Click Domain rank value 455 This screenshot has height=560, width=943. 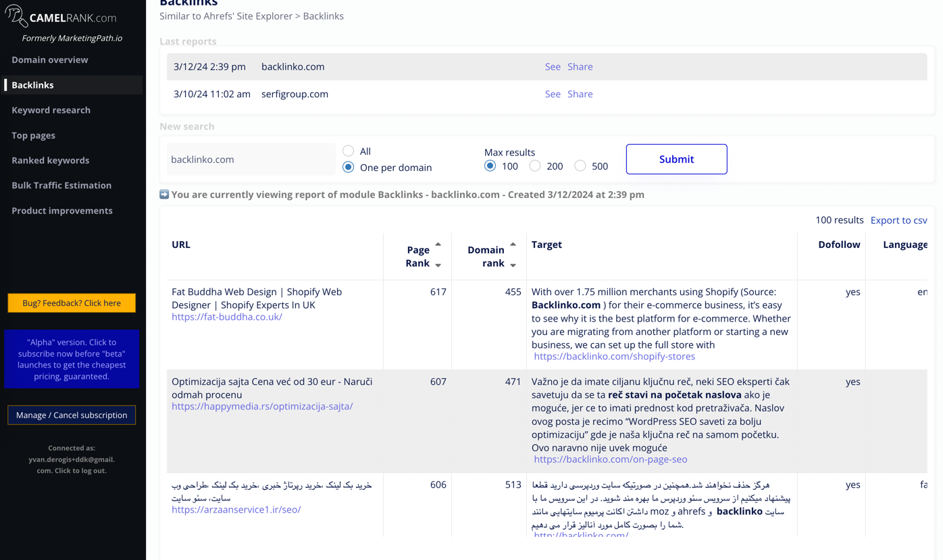[513, 292]
